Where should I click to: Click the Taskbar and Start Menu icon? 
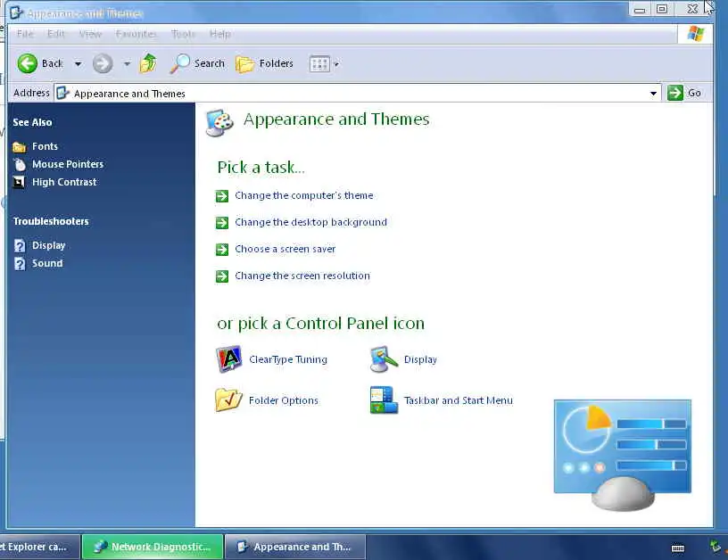384,399
